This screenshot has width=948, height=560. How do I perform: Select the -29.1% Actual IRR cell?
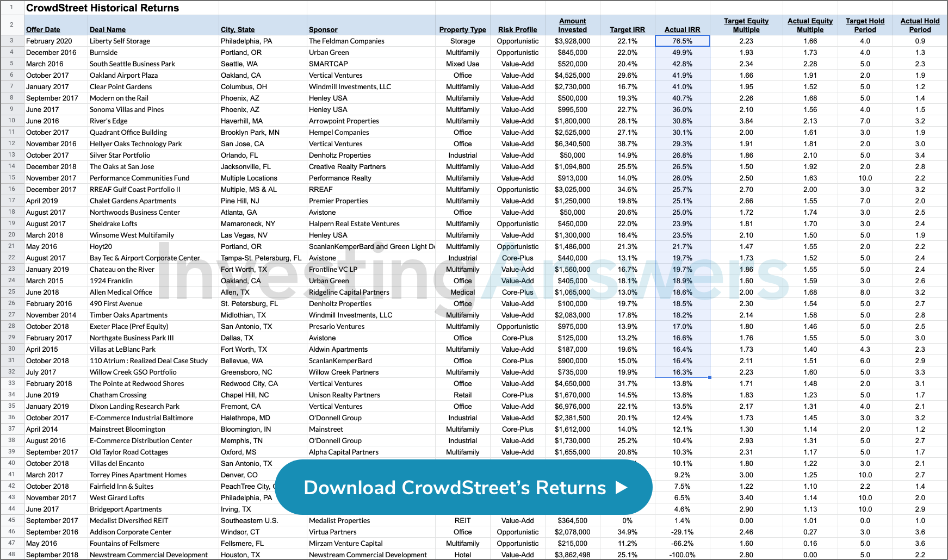click(x=683, y=532)
